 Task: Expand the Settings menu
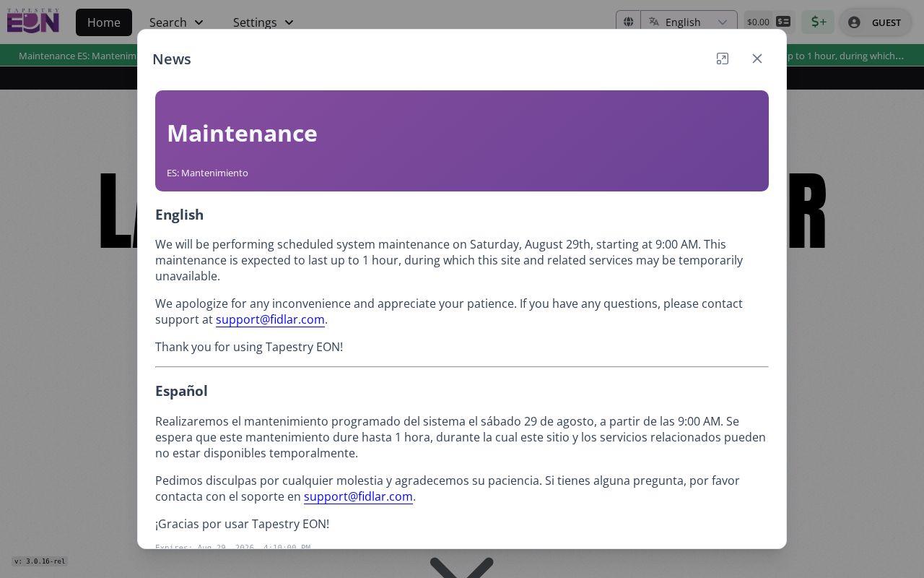[263, 22]
